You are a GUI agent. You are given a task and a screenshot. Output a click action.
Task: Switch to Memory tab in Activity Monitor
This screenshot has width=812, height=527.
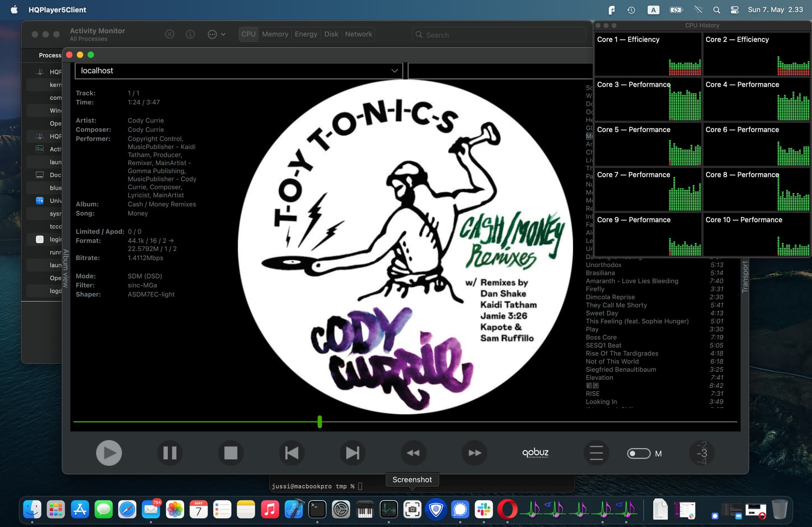(275, 34)
